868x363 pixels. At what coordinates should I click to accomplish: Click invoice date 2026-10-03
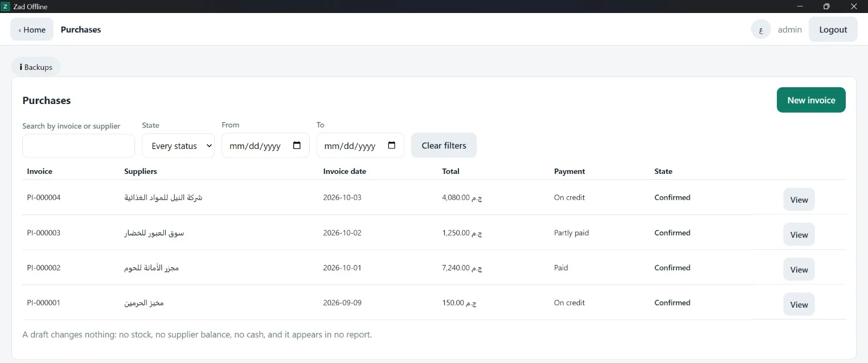tap(342, 197)
